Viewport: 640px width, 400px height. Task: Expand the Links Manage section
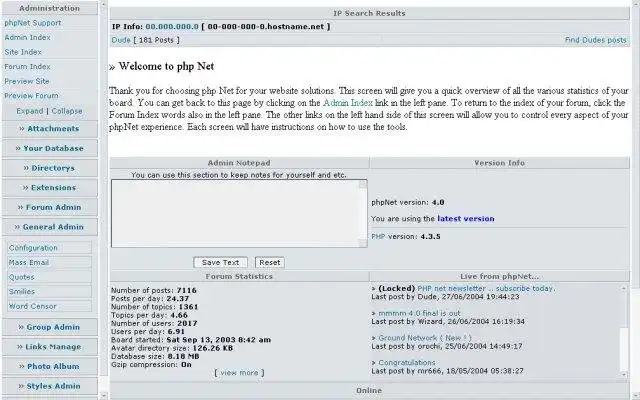tap(50, 347)
